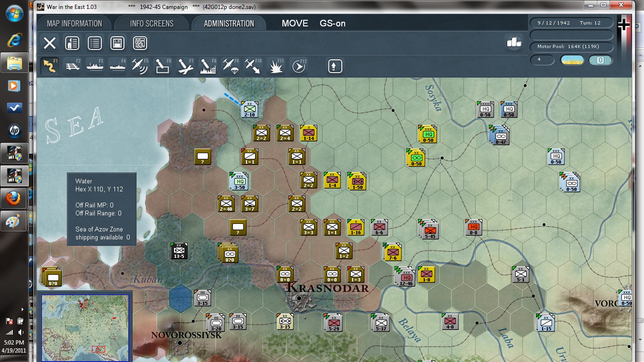Activate the F2 Rail mode icon

(x=72, y=66)
